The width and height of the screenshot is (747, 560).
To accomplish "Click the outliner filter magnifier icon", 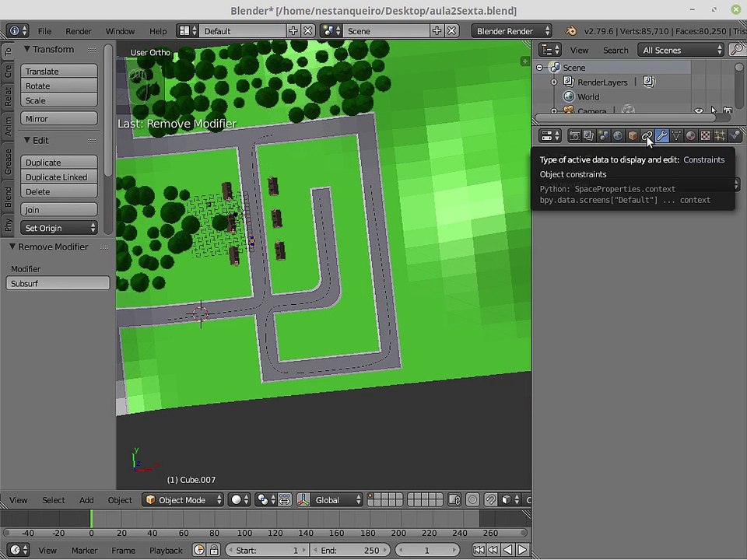I will (x=737, y=50).
